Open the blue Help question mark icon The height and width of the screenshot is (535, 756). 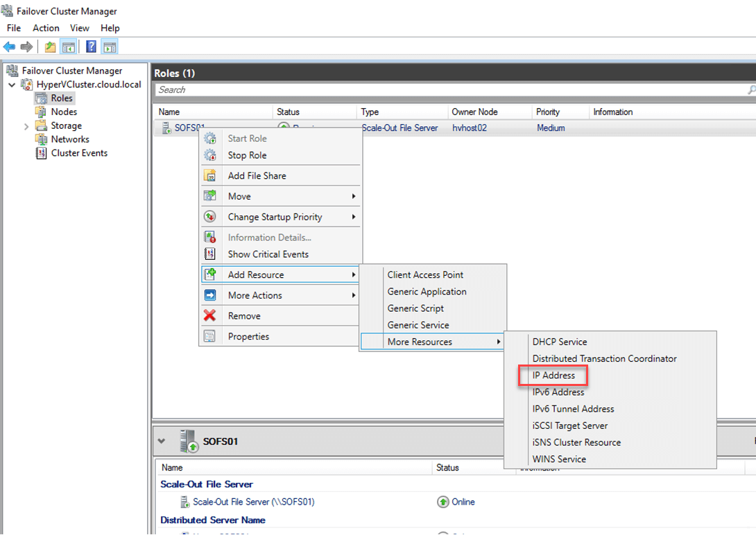point(91,46)
